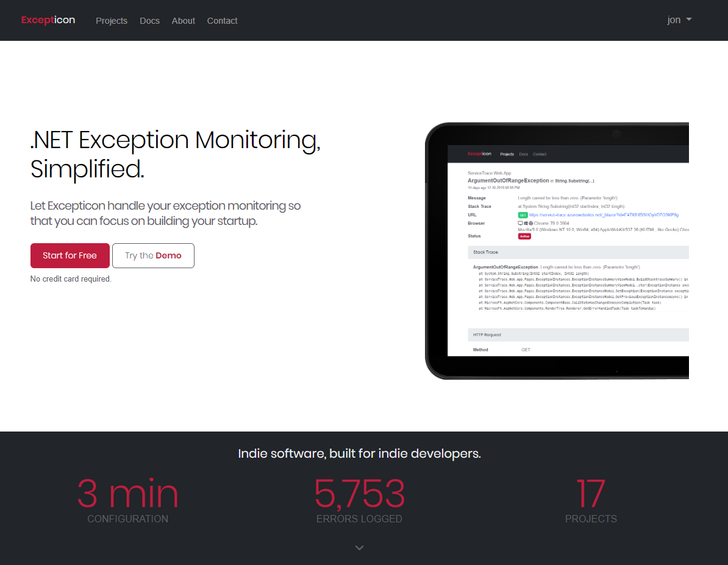Open the Contact nav item
Viewport: 728px width, 565px height.
[x=222, y=21]
